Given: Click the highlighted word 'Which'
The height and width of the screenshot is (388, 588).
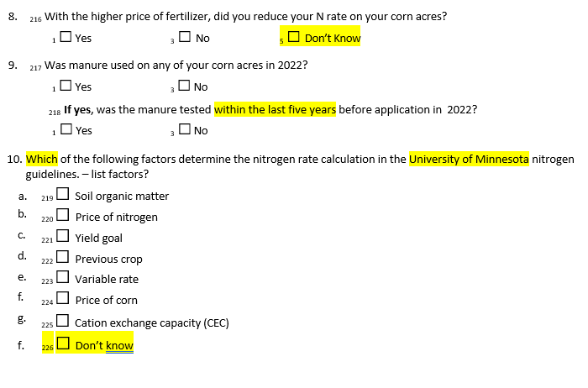Looking at the screenshot, I should [41, 160].
